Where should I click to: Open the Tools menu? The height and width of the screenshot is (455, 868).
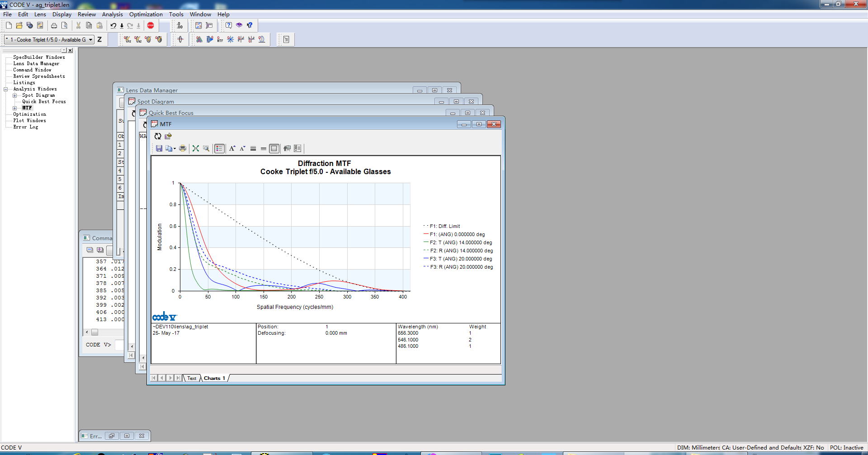[176, 14]
